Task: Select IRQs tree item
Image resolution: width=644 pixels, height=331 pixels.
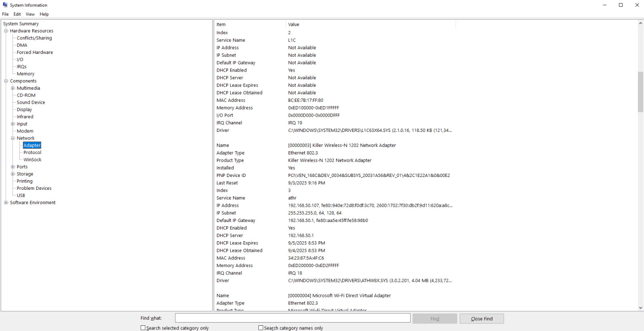Action: point(22,67)
